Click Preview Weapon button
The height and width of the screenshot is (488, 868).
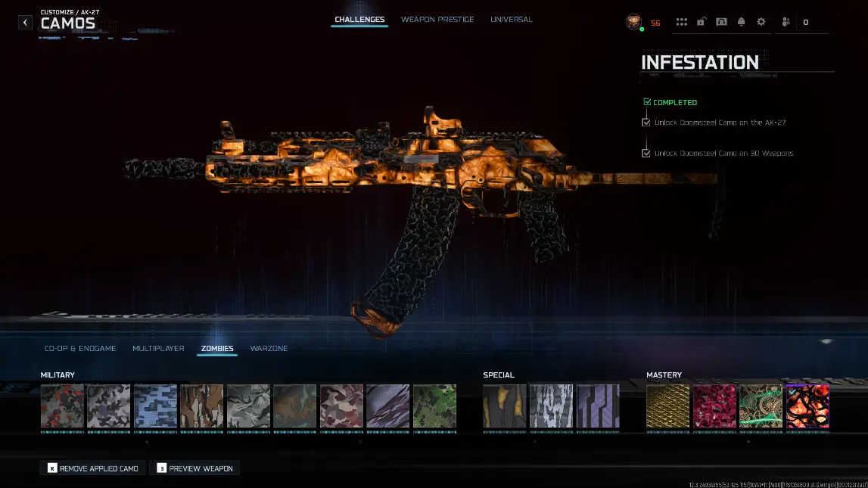tap(194, 468)
